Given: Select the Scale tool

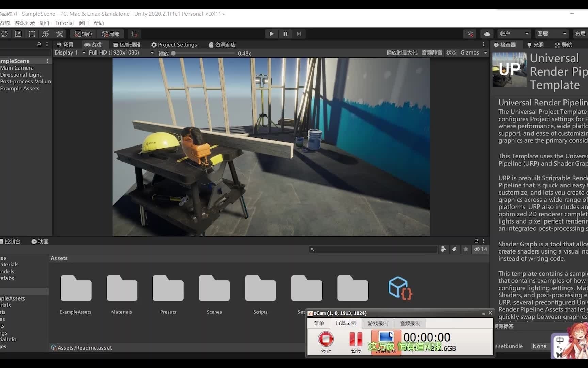Looking at the screenshot, I should click(18, 34).
